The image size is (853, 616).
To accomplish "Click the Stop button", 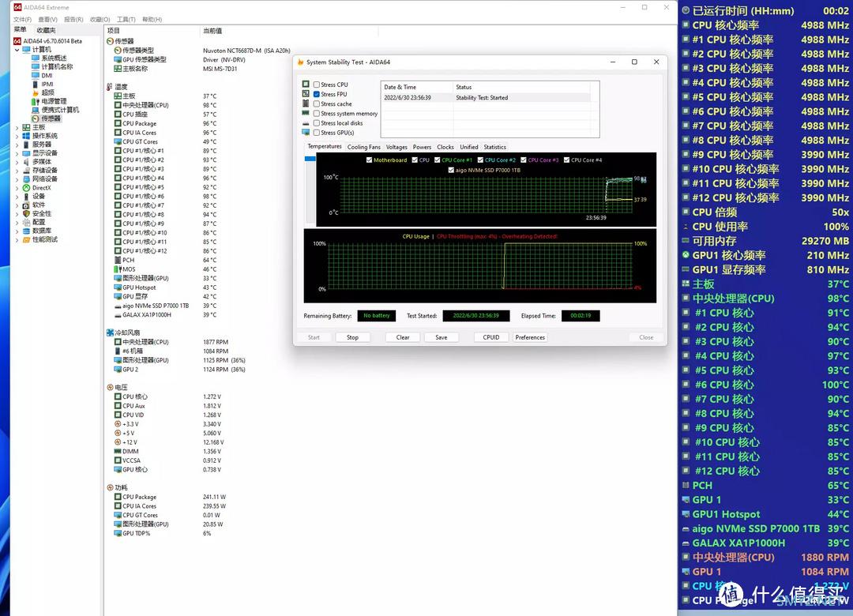I will click(x=352, y=337).
